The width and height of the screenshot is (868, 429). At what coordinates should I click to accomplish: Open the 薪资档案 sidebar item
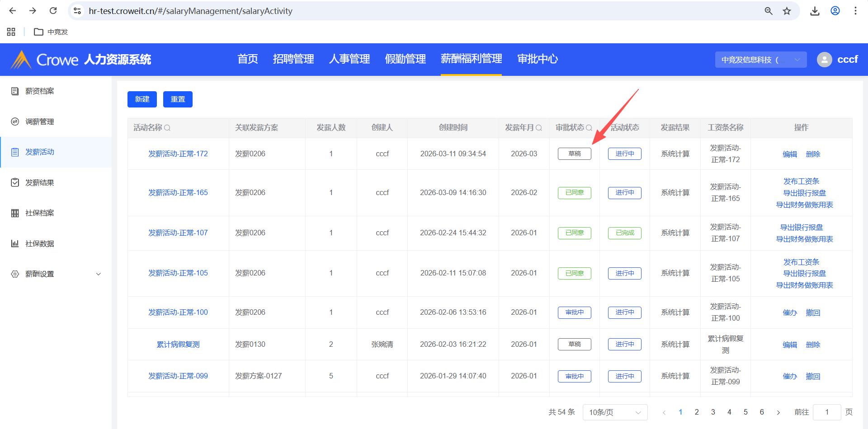click(x=40, y=91)
